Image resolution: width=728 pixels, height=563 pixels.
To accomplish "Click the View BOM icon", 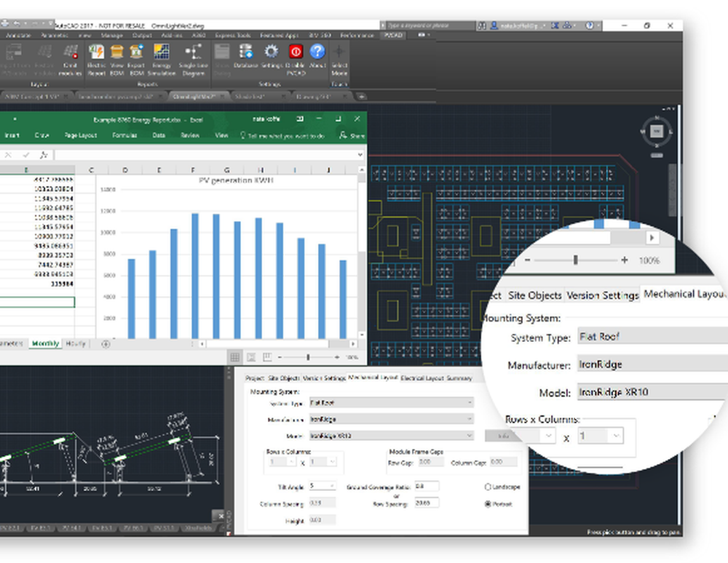I will [116, 52].
